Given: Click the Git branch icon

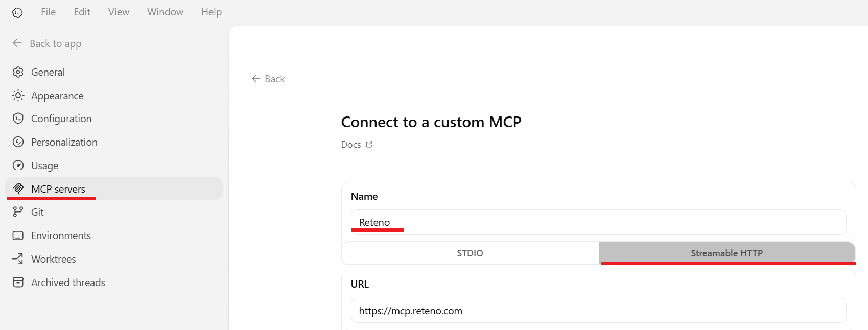Looking at the screenshot, I should tap(18, 212).
